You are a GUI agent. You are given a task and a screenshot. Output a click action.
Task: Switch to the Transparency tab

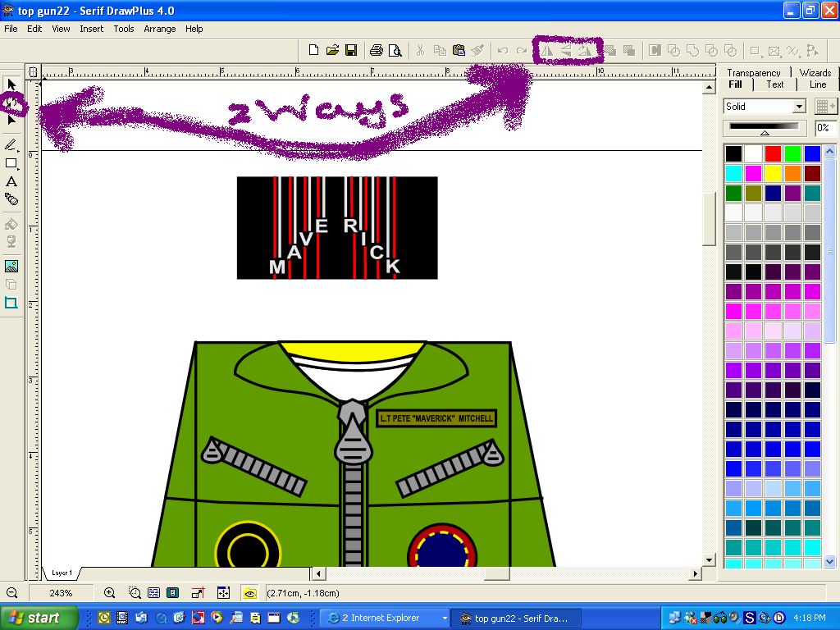coord(755,72)
